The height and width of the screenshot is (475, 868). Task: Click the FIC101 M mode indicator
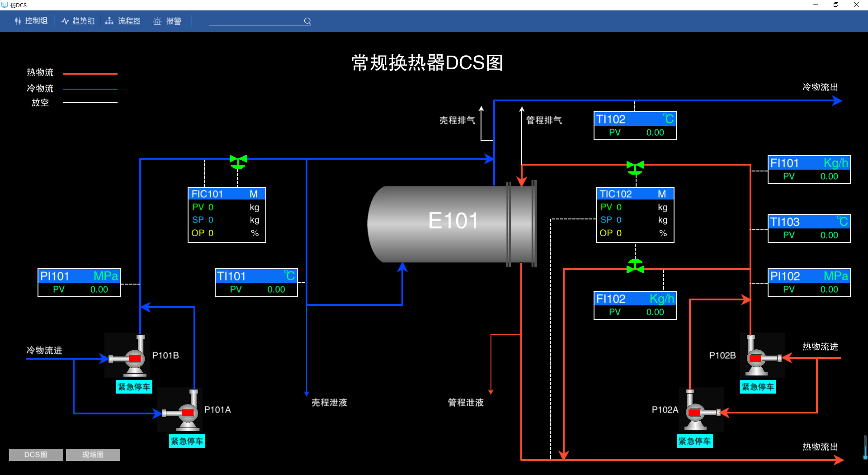[254, 194]
